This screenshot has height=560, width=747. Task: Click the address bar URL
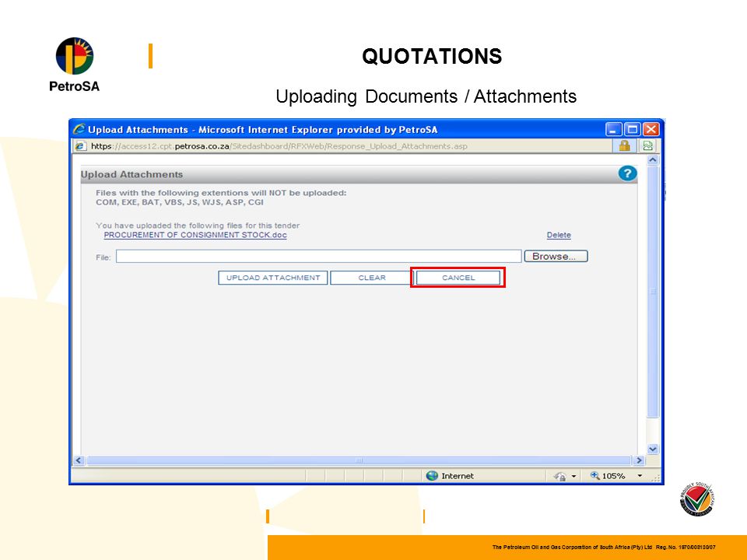click(279, 146)
